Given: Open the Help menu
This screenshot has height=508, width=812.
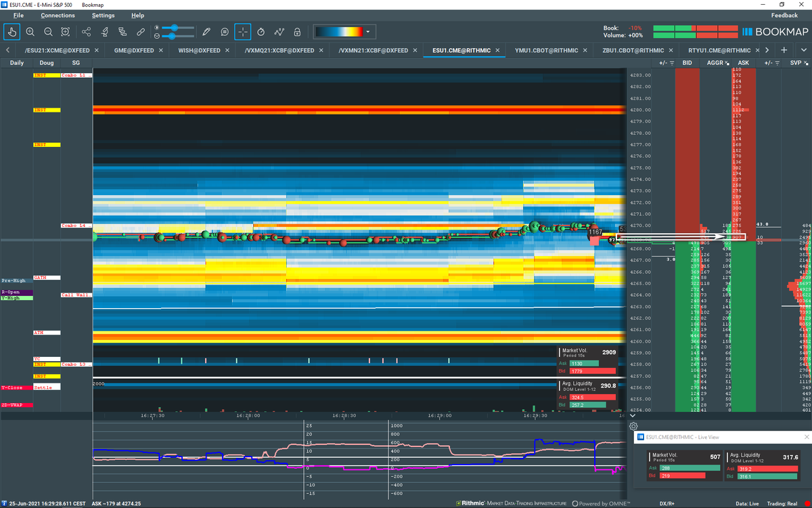Looking at the screenshot, I should 138,15.
